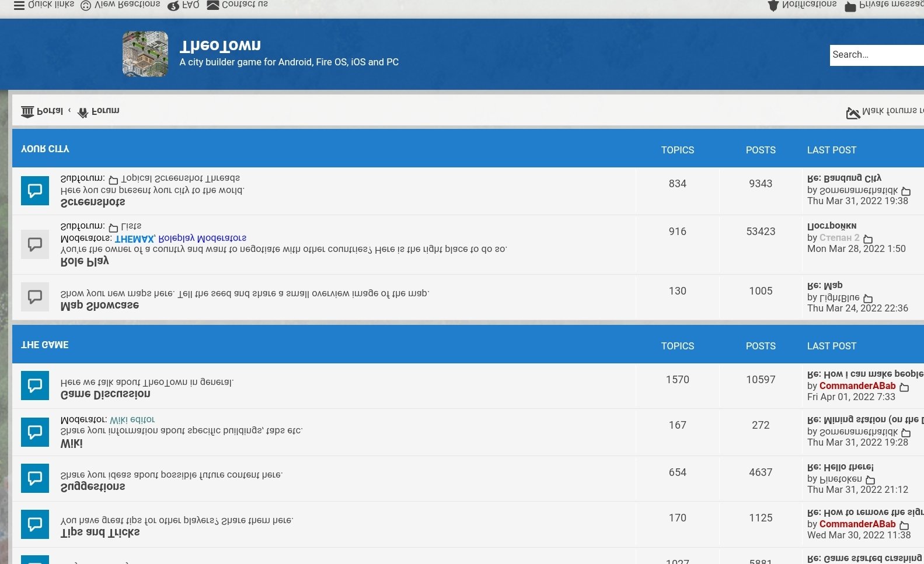View CommanderABab profile in Game Discussion row
The height and width of the screenshot is (564, 924).
857,386
